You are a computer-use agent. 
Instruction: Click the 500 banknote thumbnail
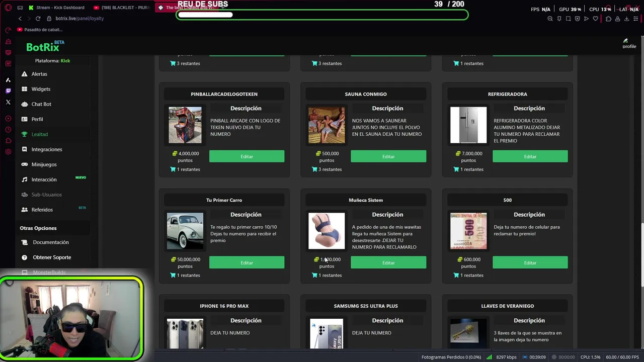point(468,231)
